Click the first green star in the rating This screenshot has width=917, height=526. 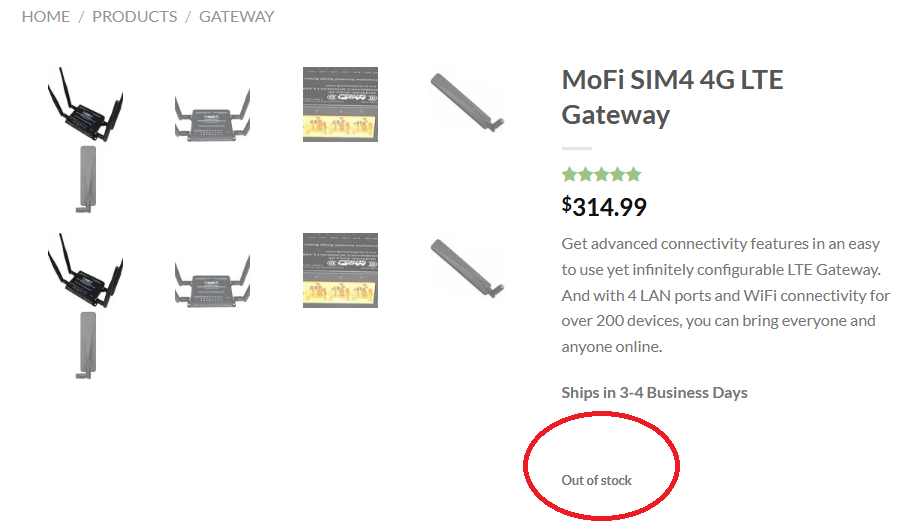pos(570,175)
